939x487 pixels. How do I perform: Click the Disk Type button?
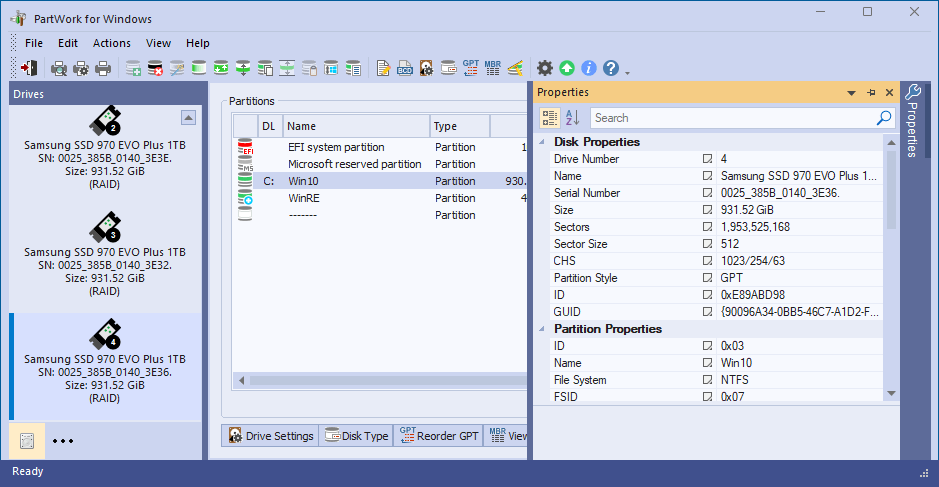[x=356, y=435]
